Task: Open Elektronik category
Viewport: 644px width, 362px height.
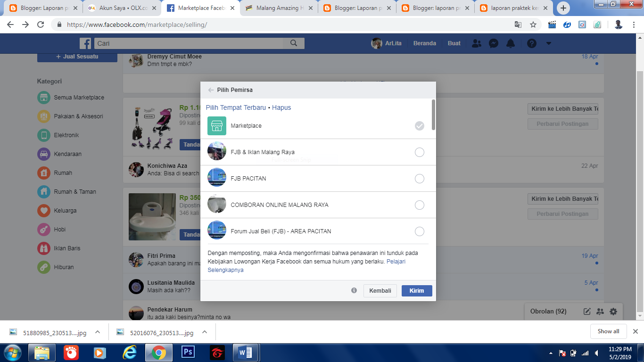Action: pos(58,135)
